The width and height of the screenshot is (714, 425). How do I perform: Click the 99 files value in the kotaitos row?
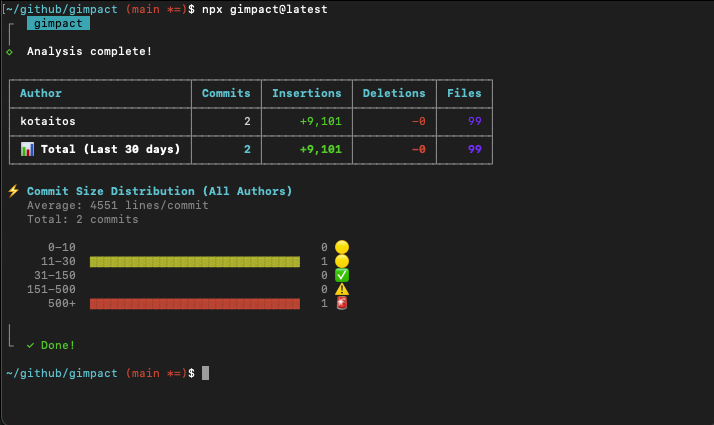tap(474, 121)
